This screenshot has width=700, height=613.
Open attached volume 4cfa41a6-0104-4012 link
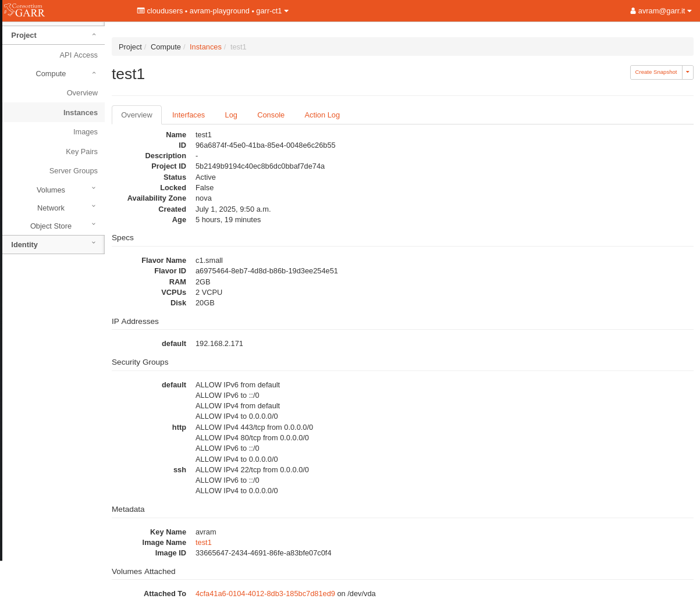(265, 594)
